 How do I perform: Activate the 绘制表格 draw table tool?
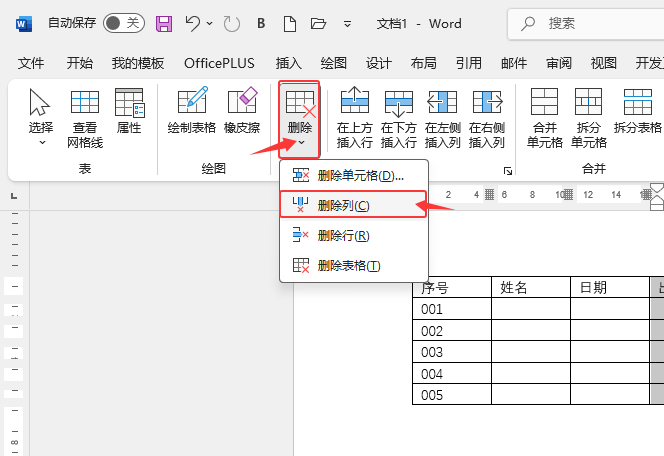click(x=192, y=111)
